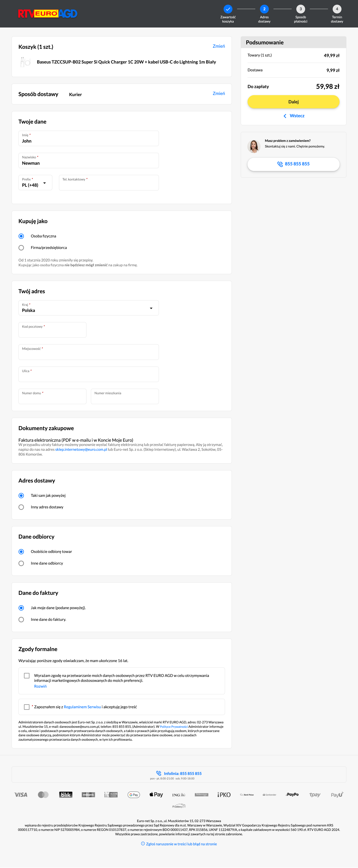Go to step 4 Termin dostawy
The image size is (358, 868).
(337, 9)
